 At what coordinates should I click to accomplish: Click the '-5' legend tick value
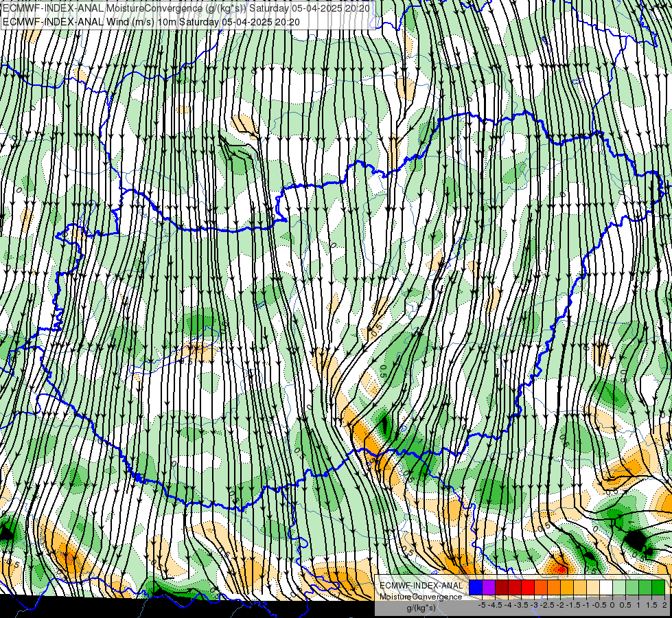pyautogui.click(x=482, y=605)
